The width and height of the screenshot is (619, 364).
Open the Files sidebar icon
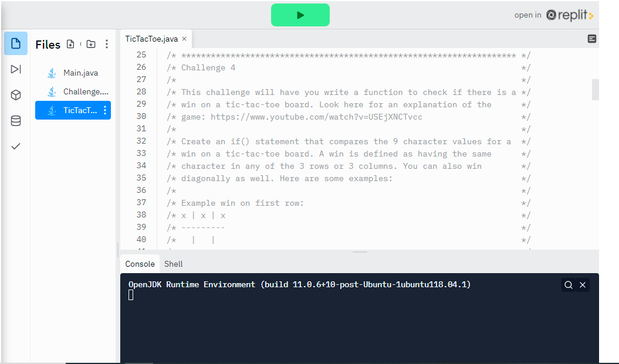[16, 43]
